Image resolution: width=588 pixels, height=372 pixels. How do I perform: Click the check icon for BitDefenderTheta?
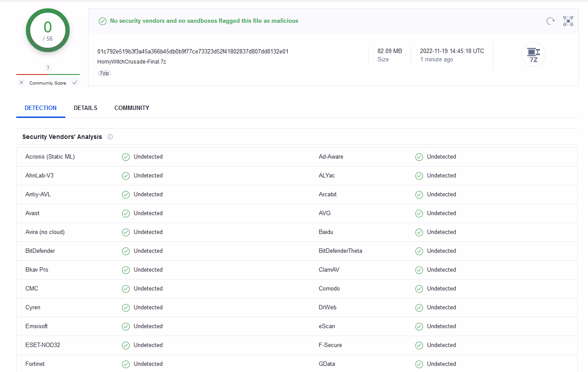[x=419, y=251]
